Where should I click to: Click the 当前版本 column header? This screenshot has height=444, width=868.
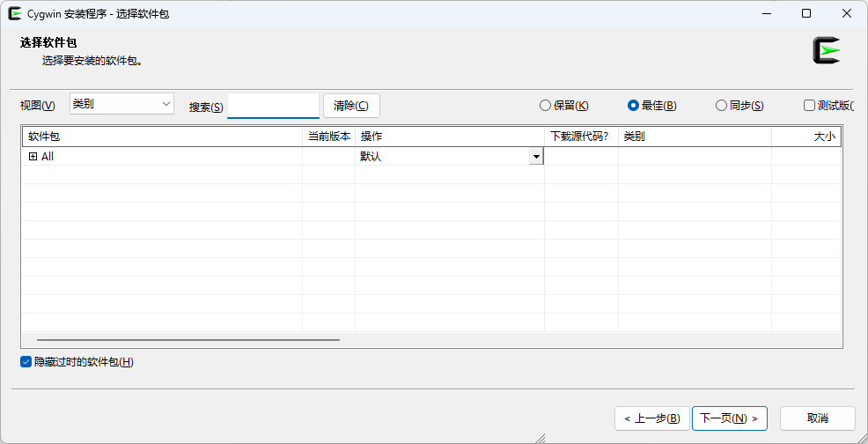click(x=329, y=137)
